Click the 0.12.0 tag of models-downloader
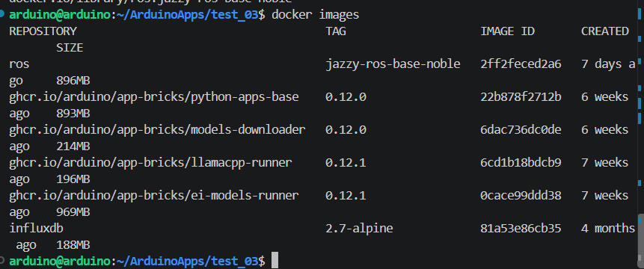The height and width of the screenshot is (269, 644). click(x=346, y=130)
